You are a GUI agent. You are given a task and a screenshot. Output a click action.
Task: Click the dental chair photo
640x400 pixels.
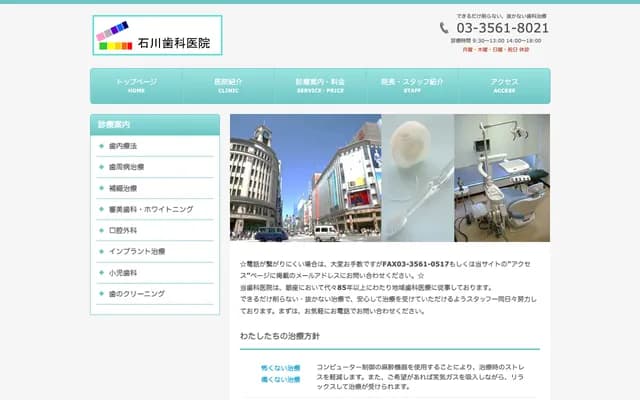(x=502, y=178)
